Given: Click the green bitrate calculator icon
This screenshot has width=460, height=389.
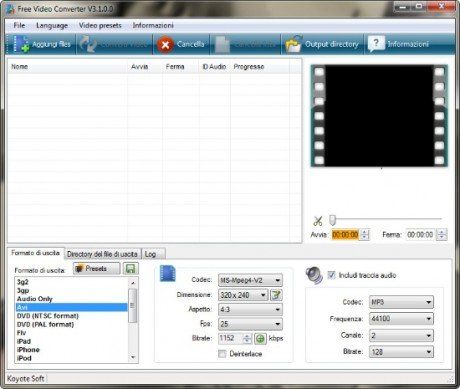Looking at the screenshot, I should click(x=260, y=339).
